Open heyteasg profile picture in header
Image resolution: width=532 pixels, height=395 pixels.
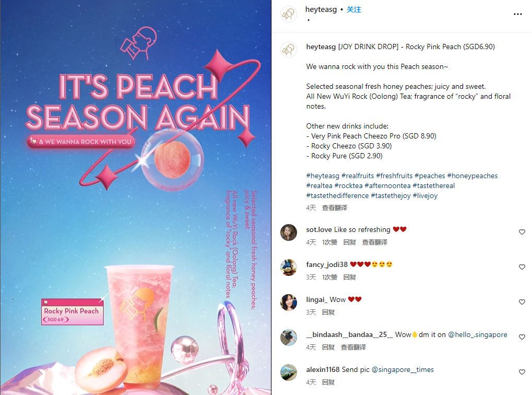pyautogui.click(x=289, y=14)
